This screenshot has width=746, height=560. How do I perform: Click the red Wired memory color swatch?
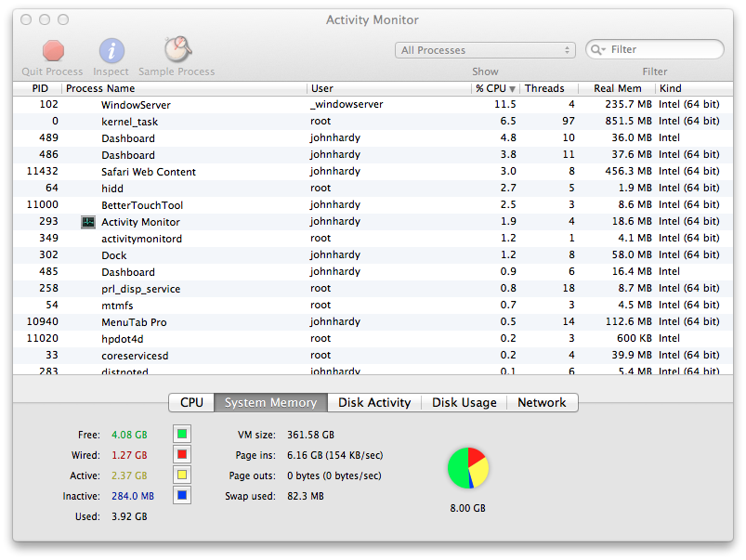click(182, 454)
